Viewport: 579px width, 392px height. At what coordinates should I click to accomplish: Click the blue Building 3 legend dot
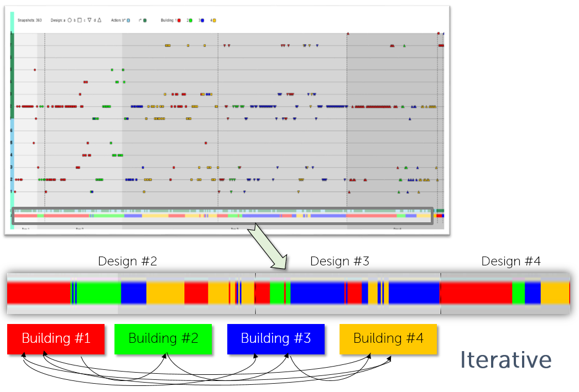pos(202,20)
